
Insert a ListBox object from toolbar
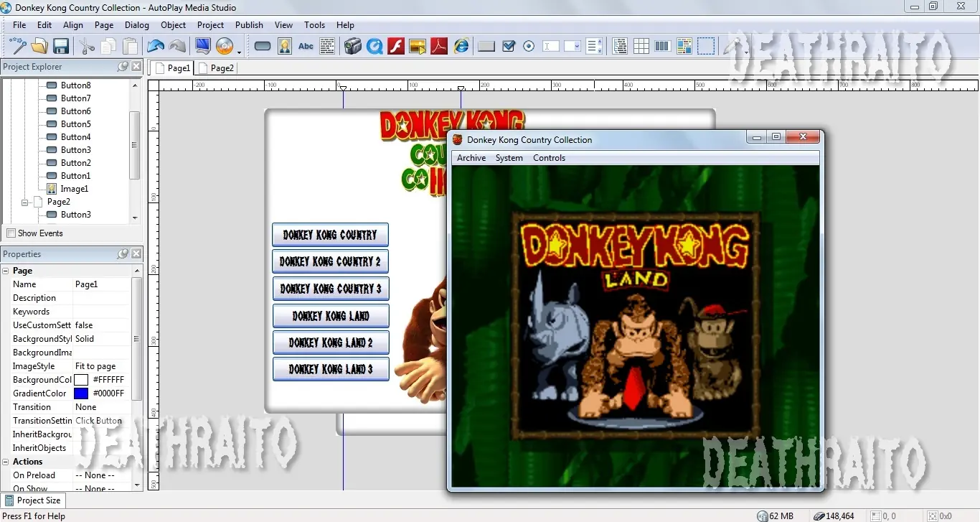click(594, 47)
